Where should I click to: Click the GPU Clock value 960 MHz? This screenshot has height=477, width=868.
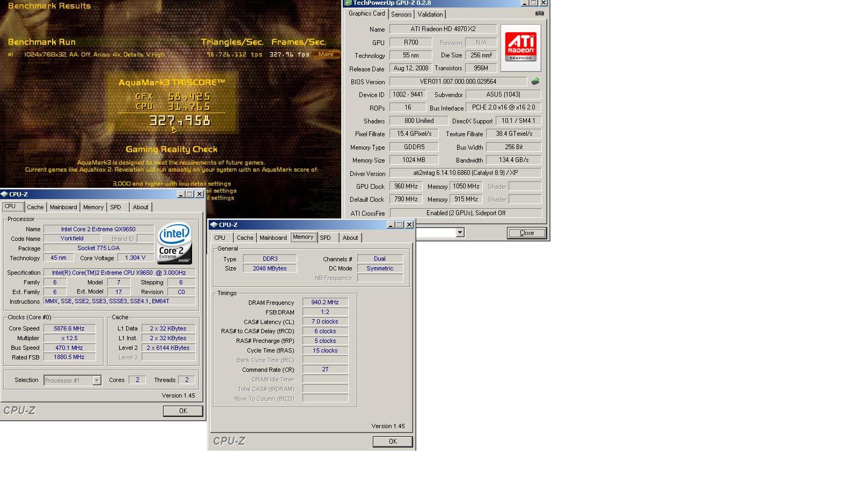(406, 186)
